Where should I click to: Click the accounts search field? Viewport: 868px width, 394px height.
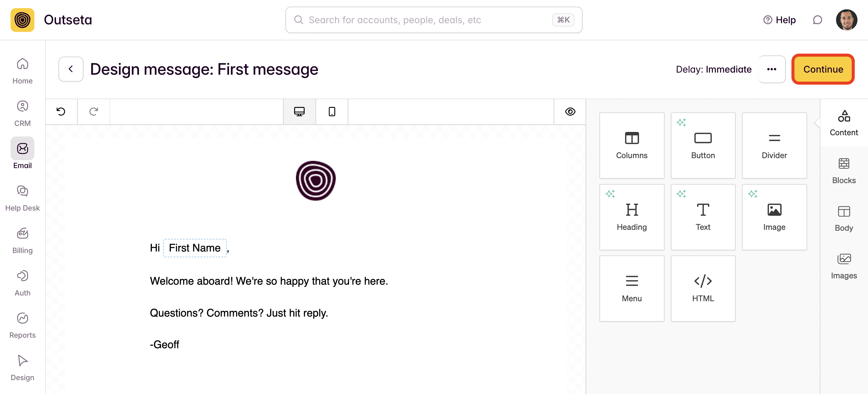428,20
